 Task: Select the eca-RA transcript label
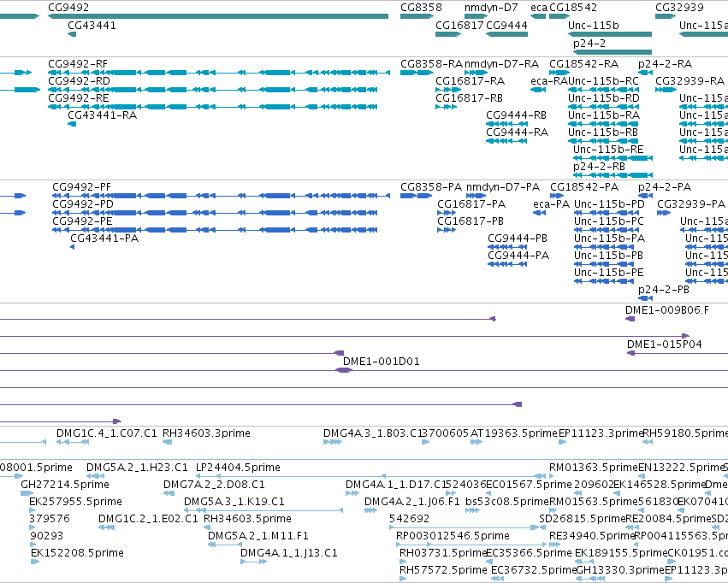click(x=549, y=80)
